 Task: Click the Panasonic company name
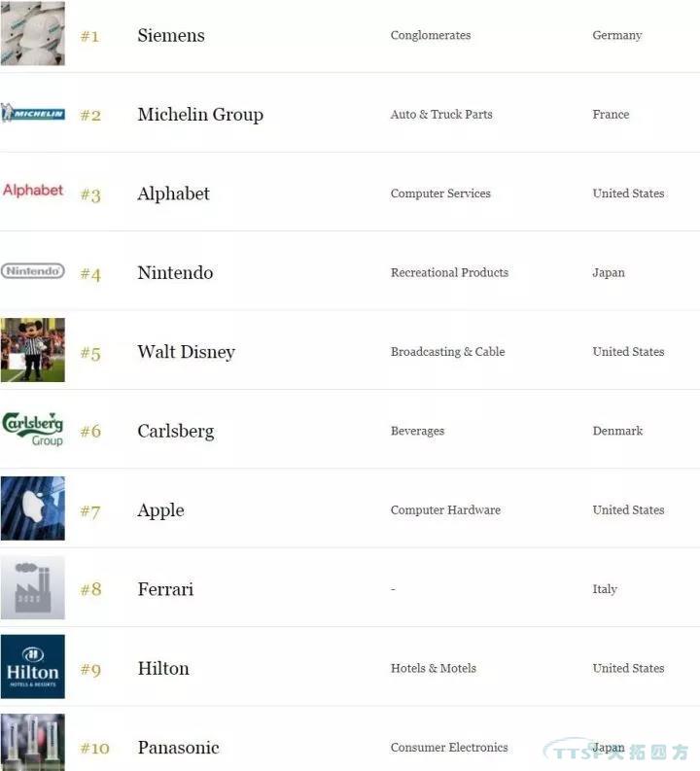178,748
